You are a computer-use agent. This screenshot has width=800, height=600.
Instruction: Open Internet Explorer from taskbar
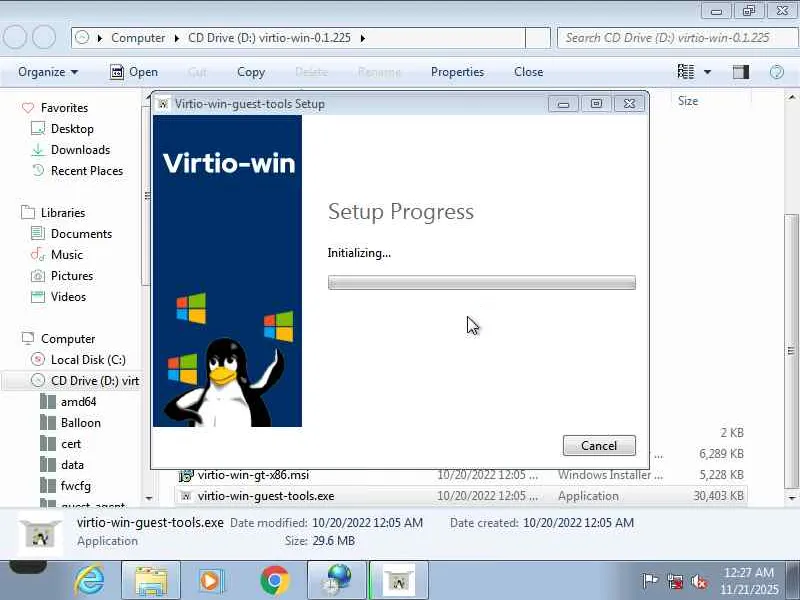tap(89, 581)
